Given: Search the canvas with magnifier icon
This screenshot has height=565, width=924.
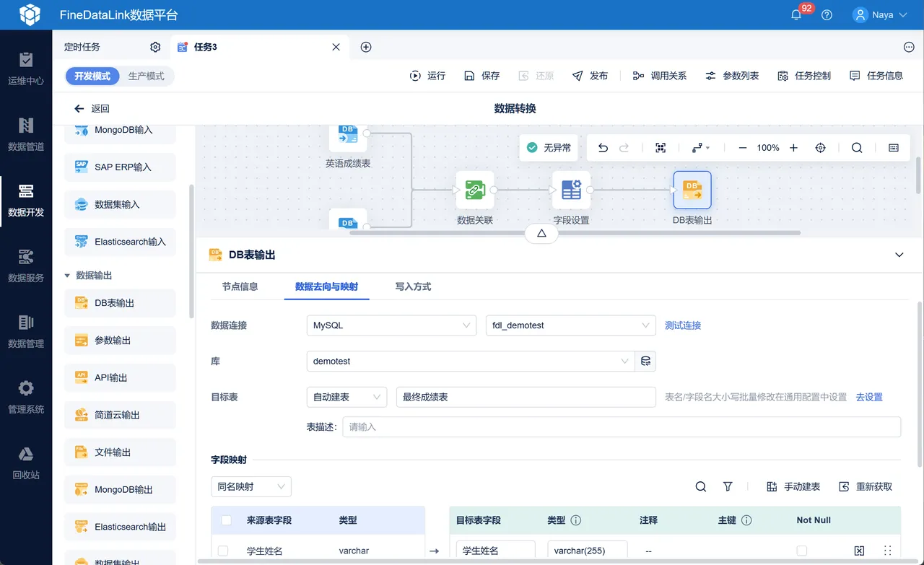Looking at the screenshot, I should coord(857,148).
